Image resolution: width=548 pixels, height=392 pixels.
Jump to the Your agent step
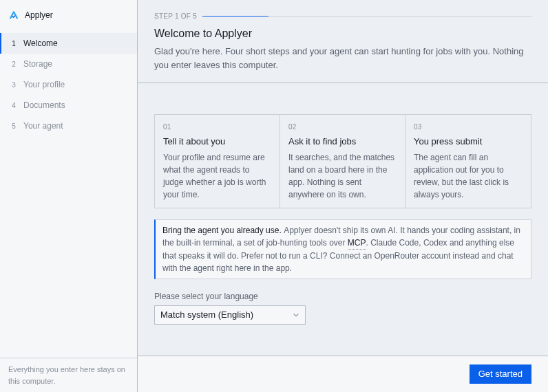click(x=69, y=126)
